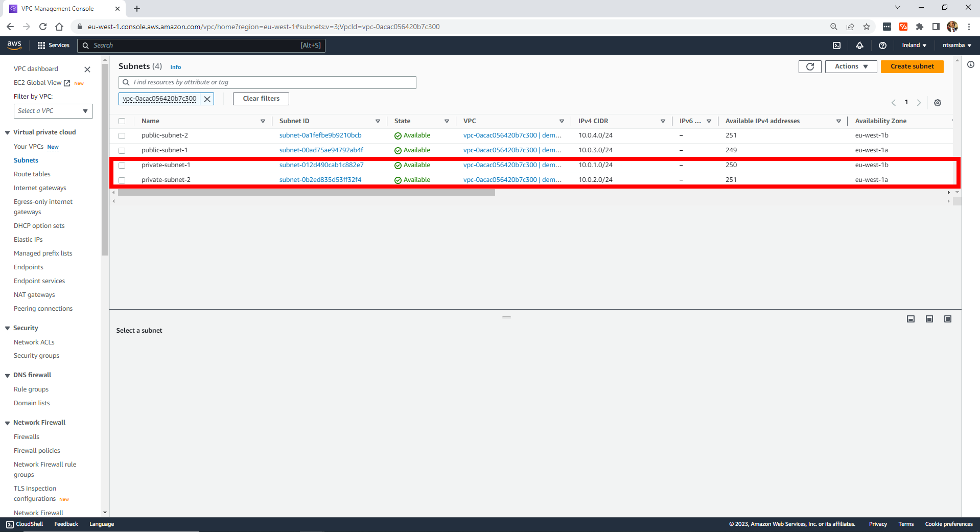Open the Ireland region selector
This screenshot has height=532, width=980.
point(914,45)
